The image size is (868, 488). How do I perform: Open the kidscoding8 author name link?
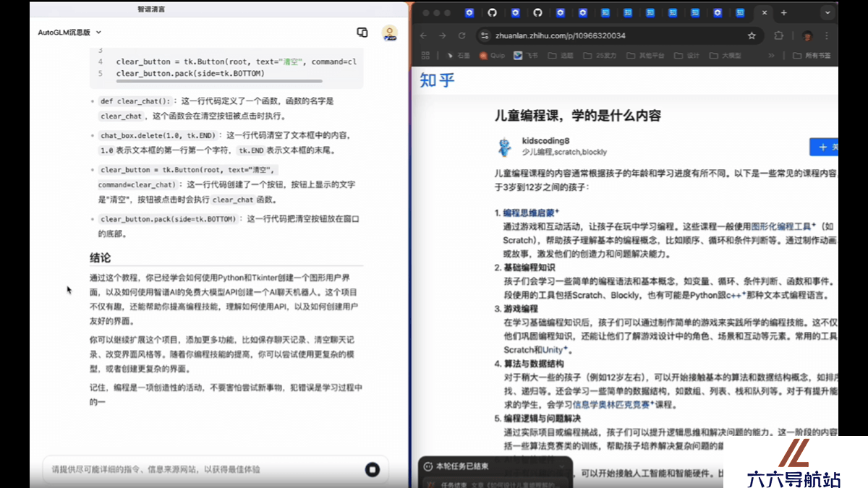pos(545,141)
